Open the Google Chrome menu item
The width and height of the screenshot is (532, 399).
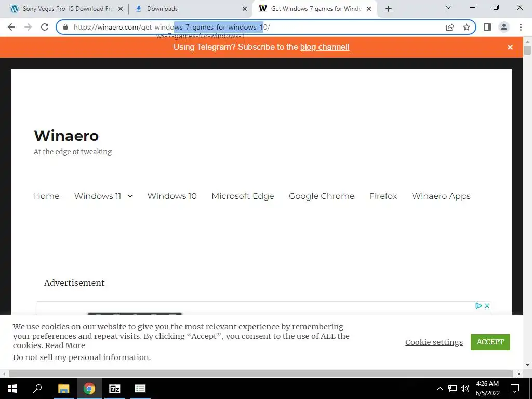point(322,196)
